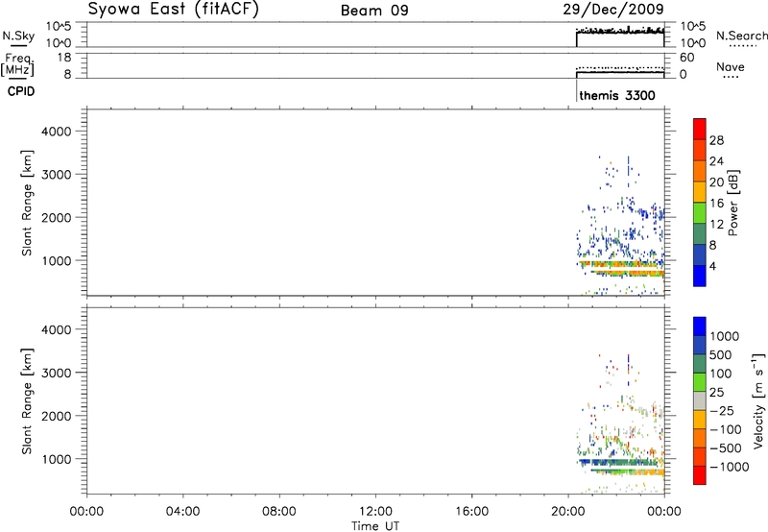This screenshot has width=768, height=532.
Task: Click the "Slant Range [km]" label of power panel
Action: coord(27,203)
